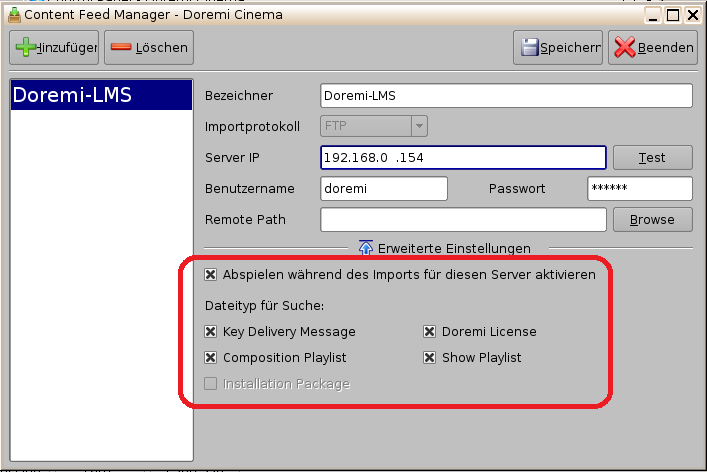The height and width of the screenshot is (472, 707).
Task: Click the blue arrow Erweiterte Einstellungen icon
Action: point(365,248)
